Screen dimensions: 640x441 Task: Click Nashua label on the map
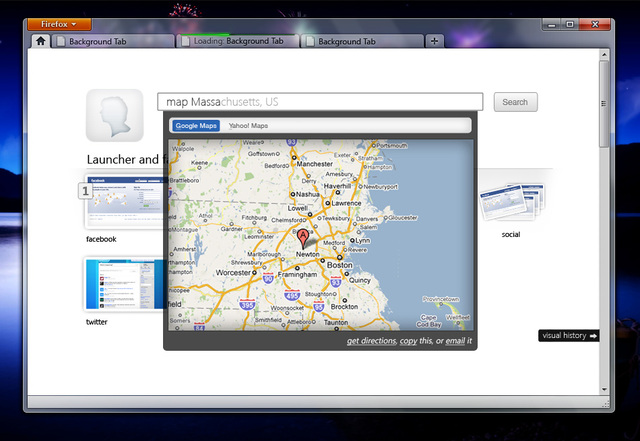307,194
